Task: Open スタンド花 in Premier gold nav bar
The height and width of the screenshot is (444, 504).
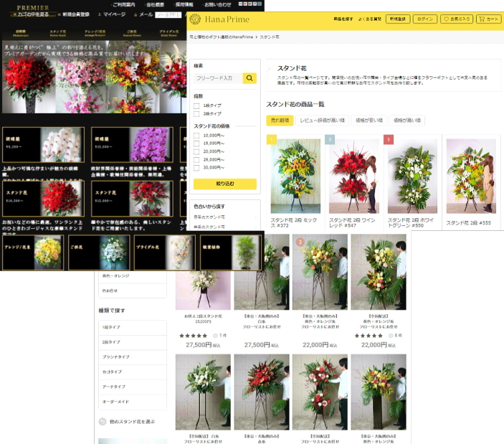Action: (x=58, y=33)
